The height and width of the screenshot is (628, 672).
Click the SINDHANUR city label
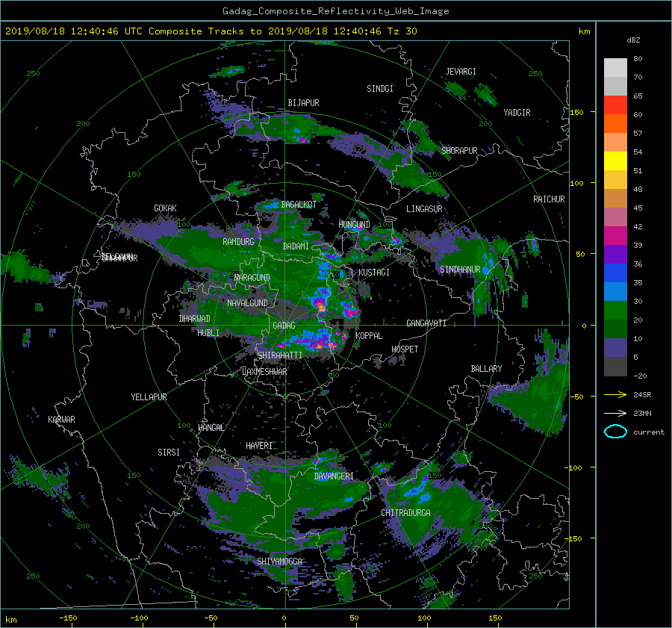click(460, 270)
